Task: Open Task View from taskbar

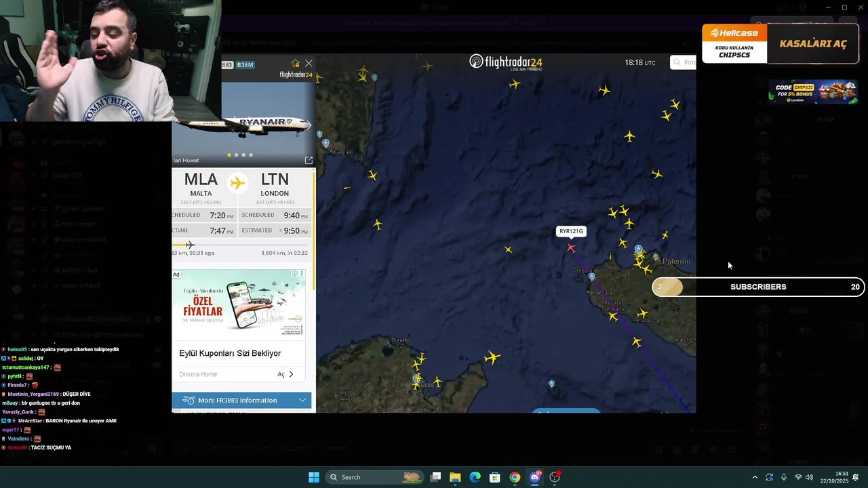Action: pyautogui.click(x=435, y=477)
